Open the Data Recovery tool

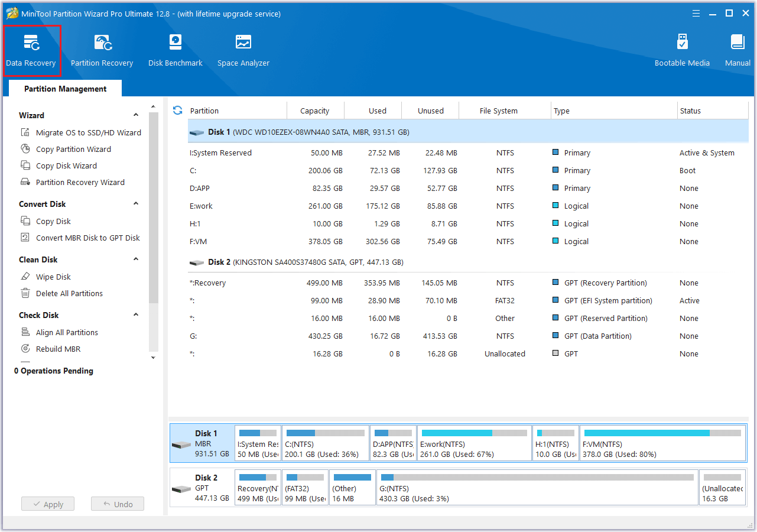point(31,51)
